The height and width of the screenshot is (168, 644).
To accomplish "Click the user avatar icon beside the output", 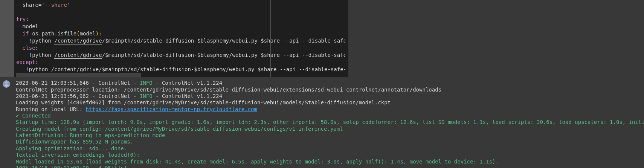I will pyautogui.click(x=6, y=84).
